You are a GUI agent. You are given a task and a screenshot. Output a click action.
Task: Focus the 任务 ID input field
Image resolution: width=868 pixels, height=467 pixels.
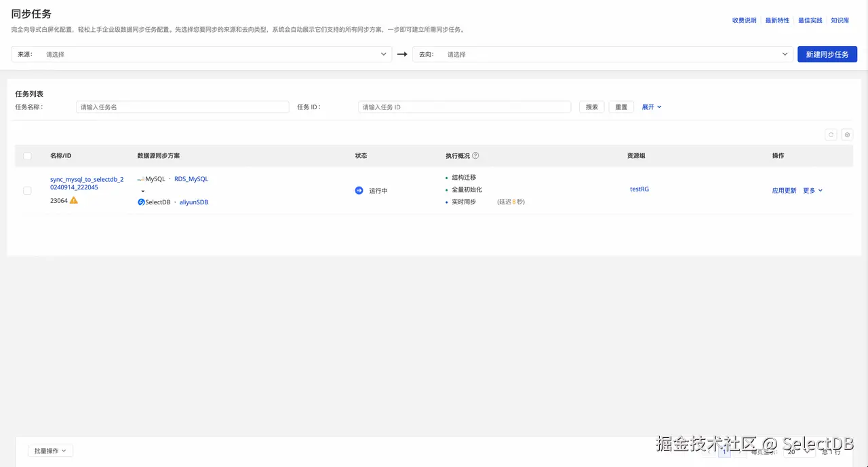pos(465,107)
